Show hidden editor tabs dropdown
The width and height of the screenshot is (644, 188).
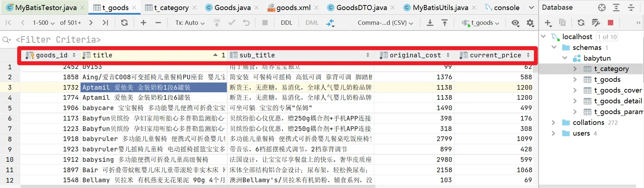coord(531,8)
